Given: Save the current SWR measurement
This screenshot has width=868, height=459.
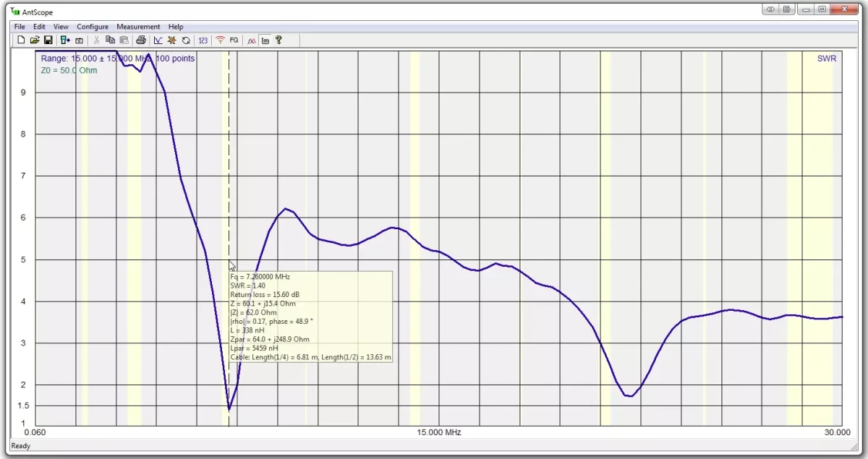Looking at the screenshot, I should 48,40.
